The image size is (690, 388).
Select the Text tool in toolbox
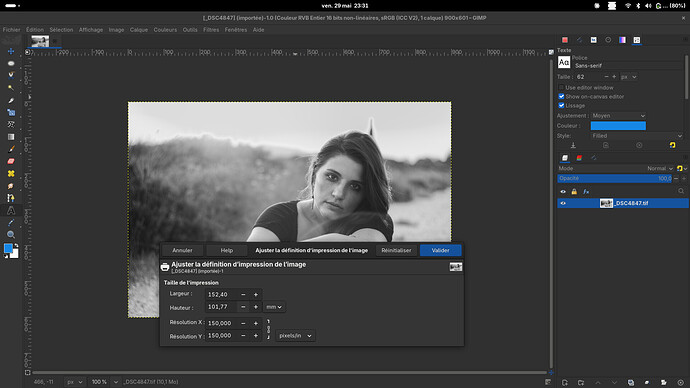coord(11,210)
